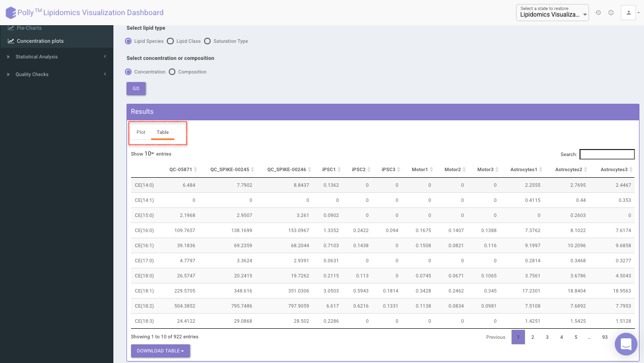Sort by Astrocytes1 column arrows
Screen dimensions: 644x363
coord(541,170)
